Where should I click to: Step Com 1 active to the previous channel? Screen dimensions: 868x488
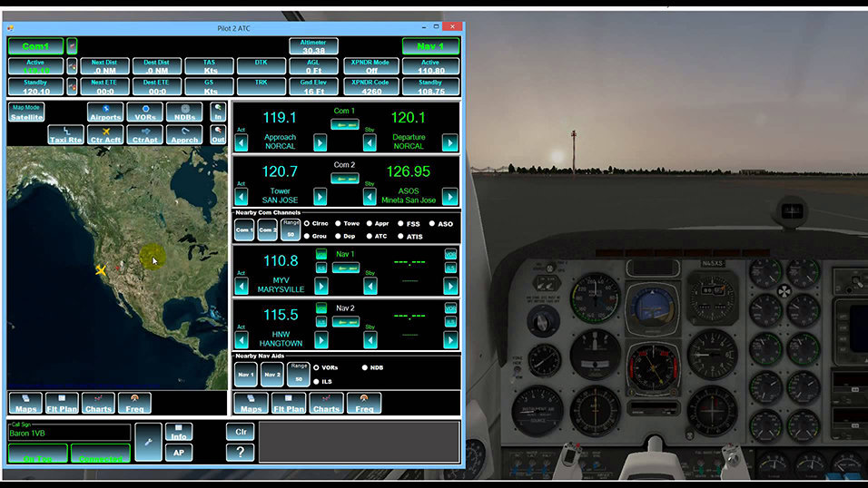[x=242, y=142]
